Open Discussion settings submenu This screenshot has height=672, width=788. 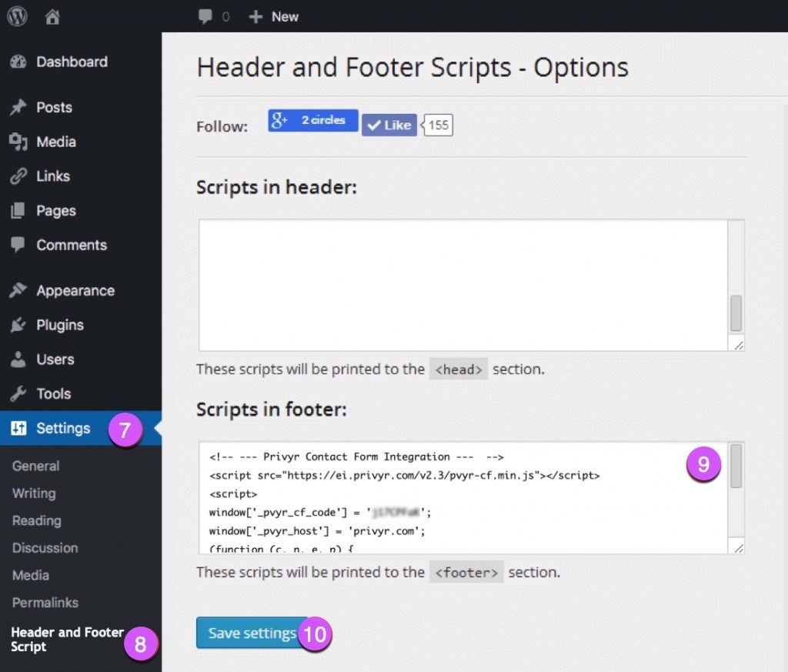45,548
